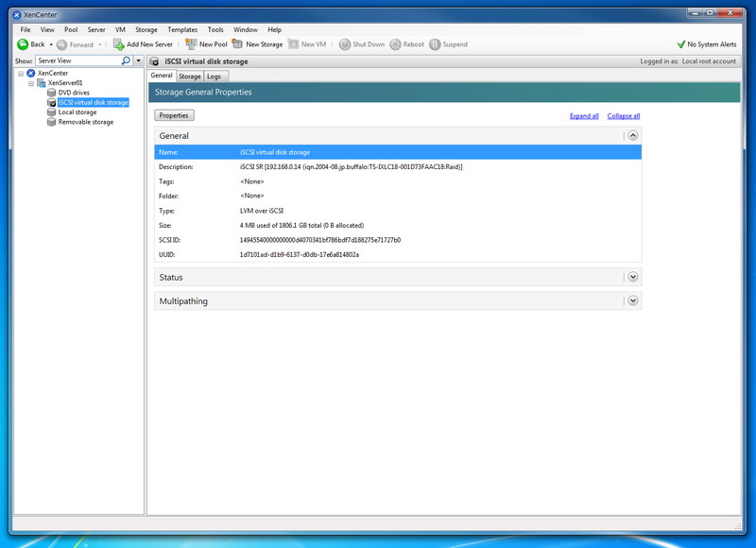This screenshot has height=548, width=756.
Task: Click the XenCenter title bar app icon
Action: [x=17, y=15]
